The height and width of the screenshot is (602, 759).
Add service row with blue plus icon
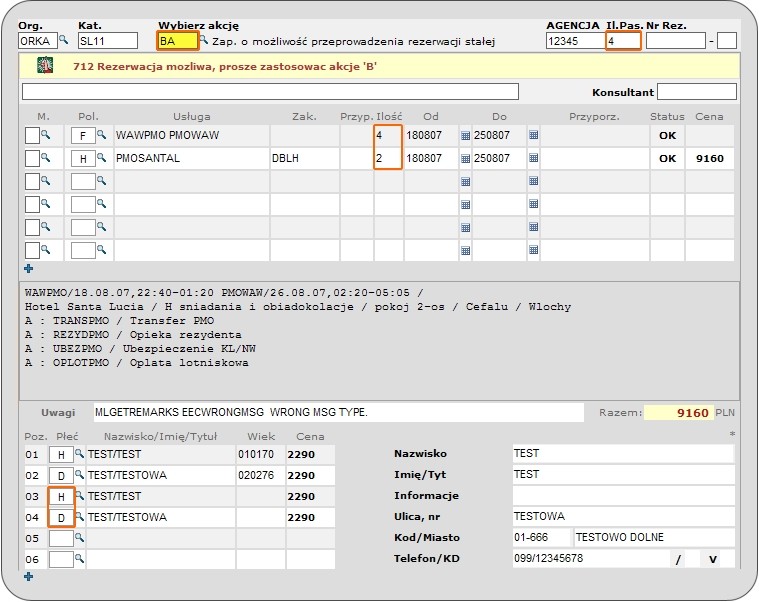(29, 269)
